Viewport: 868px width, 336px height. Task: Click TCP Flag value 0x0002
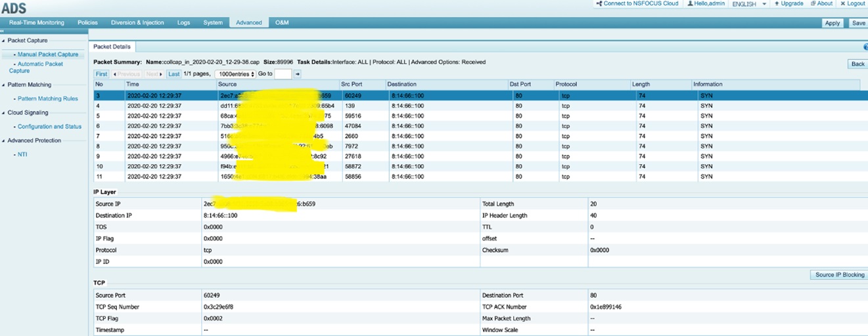tap(214, 318)
